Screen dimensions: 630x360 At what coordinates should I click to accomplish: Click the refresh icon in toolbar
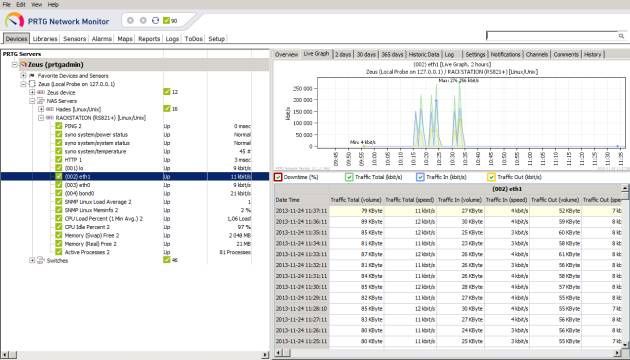(155, 20)
